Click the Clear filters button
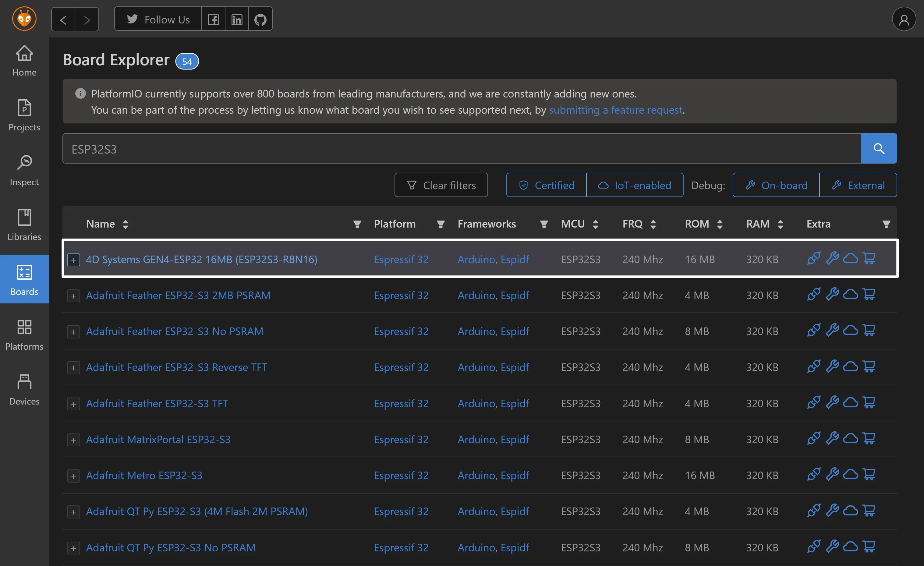This screenshot has height=566, width=924. point(441,185)
